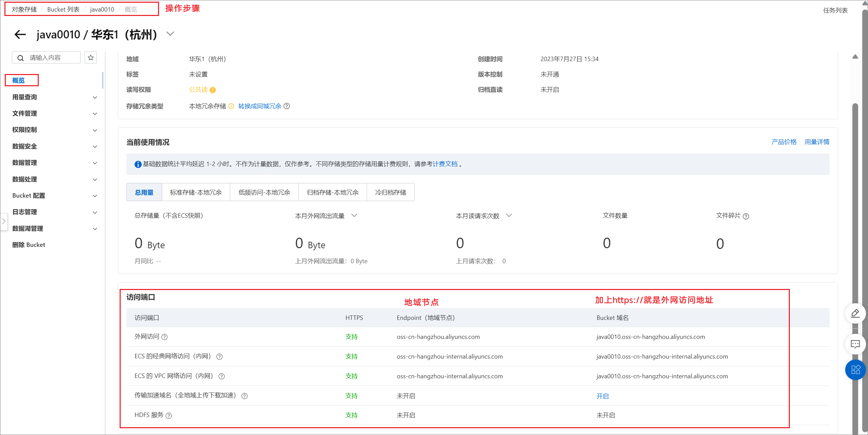This screenshot has width=868, height=435.
Task: Click the help icon beside HDFS 服务
Action: (x=169, y=416)
